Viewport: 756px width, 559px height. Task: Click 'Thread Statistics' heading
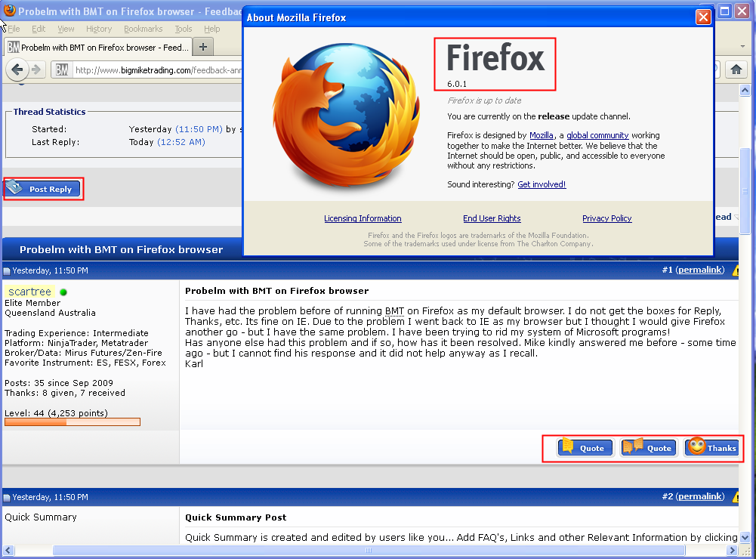(49, 112)
